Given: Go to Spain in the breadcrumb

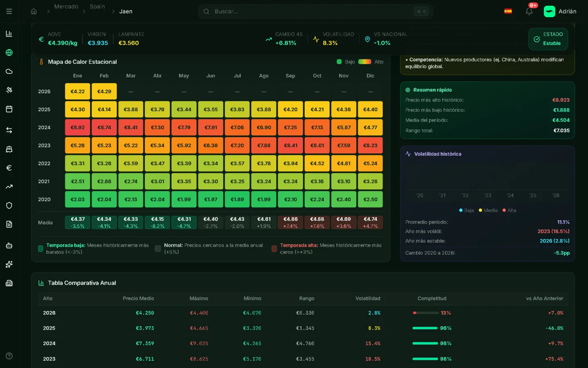Looking at the screenshot, I should 97,7.
